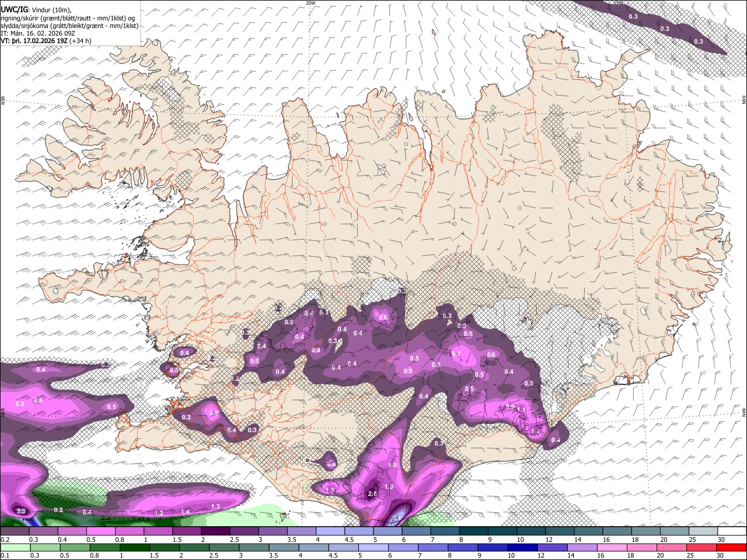Click the valid time 'VT: þri. 17.02.2026 19Z (+34 h)'
Viewport: 747px width, 560px height.
point(46,41)
